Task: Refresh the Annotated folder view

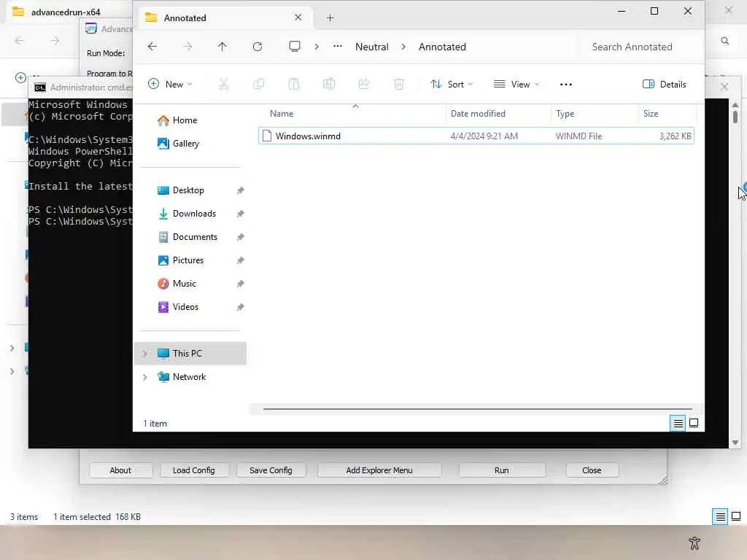Action: pyautogui.click(x=258, y=47)
